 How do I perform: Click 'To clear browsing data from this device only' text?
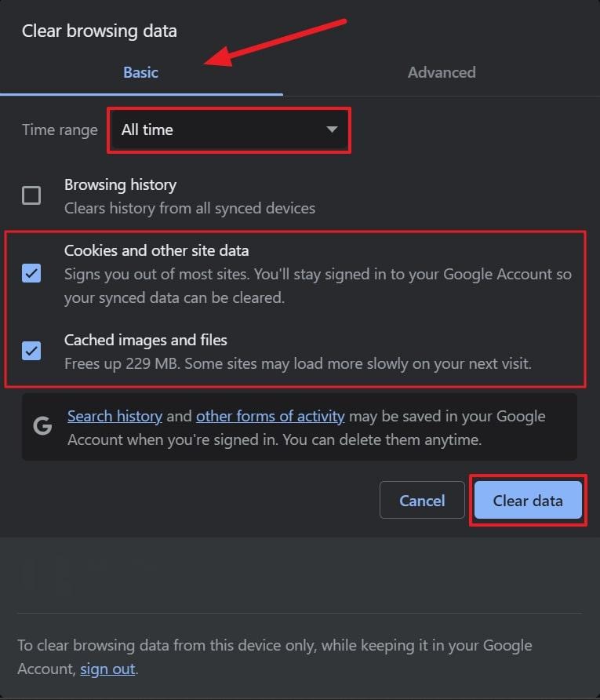(275, 657)
